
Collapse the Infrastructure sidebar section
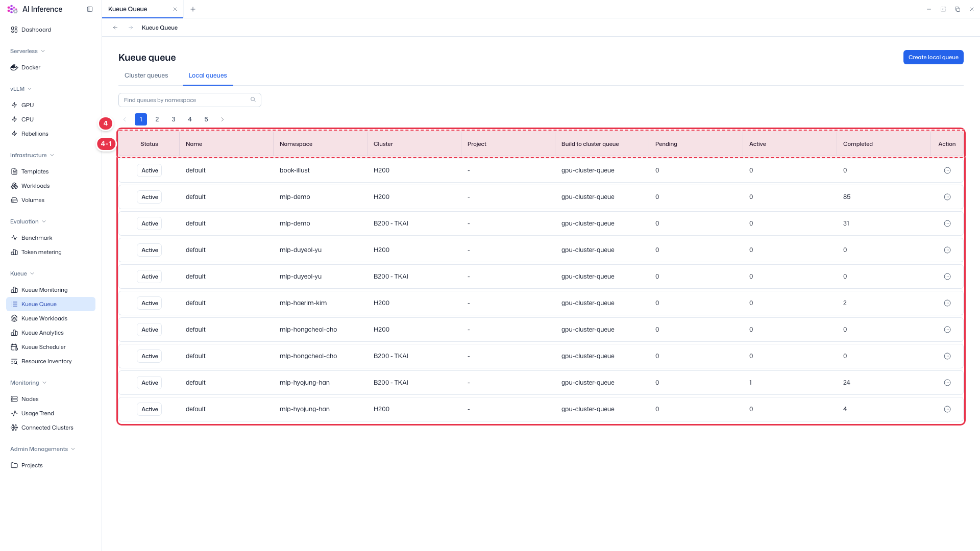32,155
